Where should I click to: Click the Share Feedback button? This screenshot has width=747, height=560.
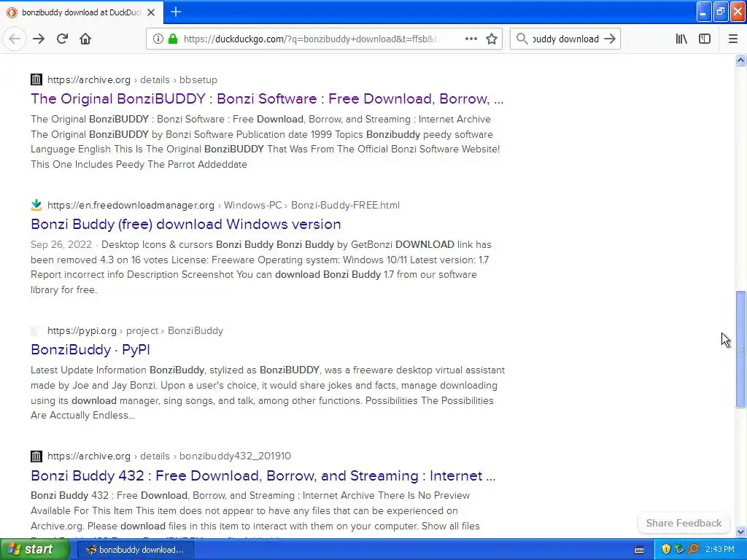tap(684, 523)
